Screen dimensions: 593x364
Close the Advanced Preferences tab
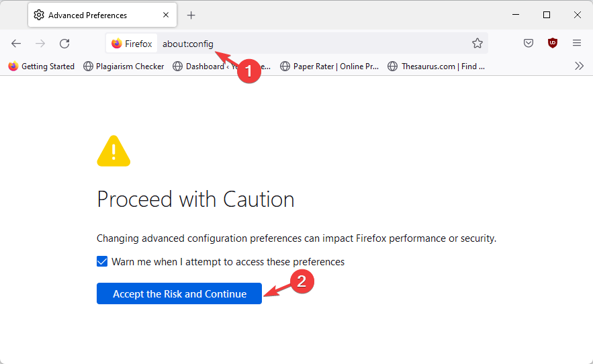(x=166, y=15)
